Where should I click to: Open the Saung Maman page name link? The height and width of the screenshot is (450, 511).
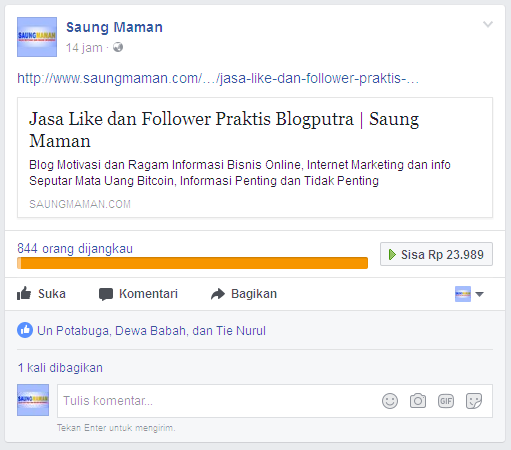coord(114,27)
